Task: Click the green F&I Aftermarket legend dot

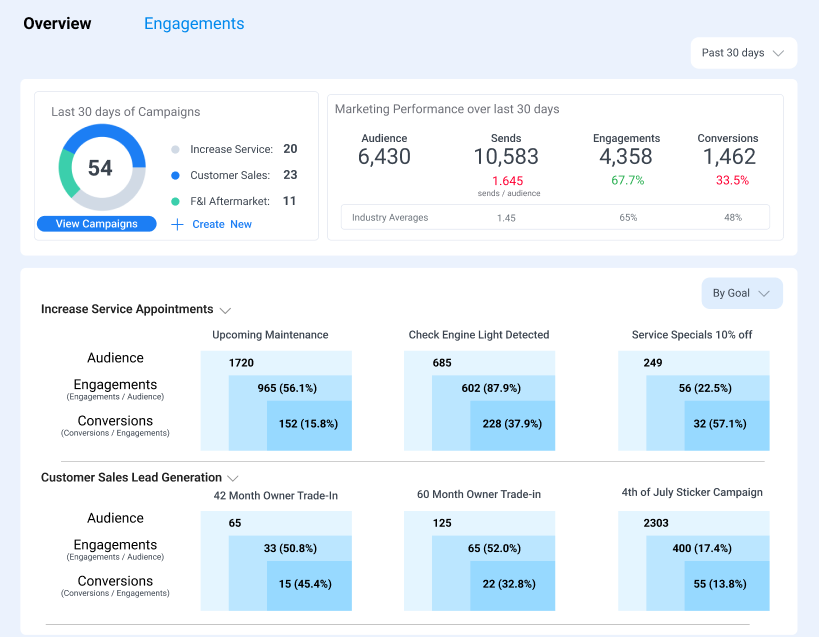Action: [x=176, y=202]
